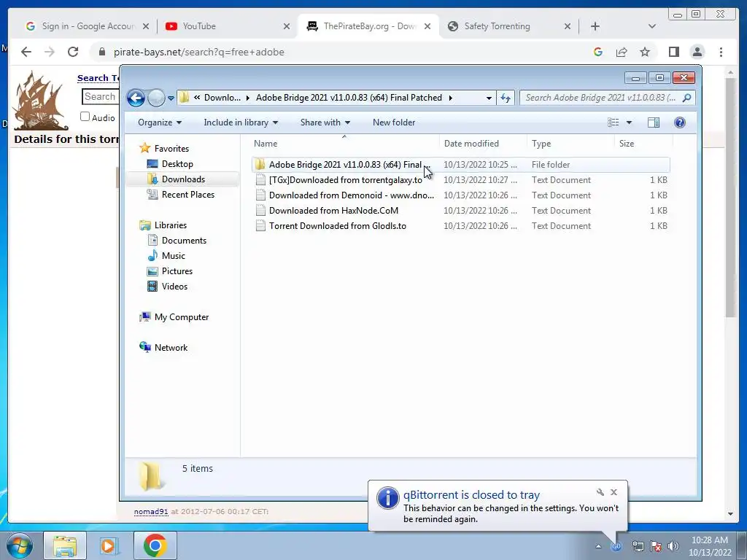Switch to Sign in - Google Account tab

coord(88,26)
